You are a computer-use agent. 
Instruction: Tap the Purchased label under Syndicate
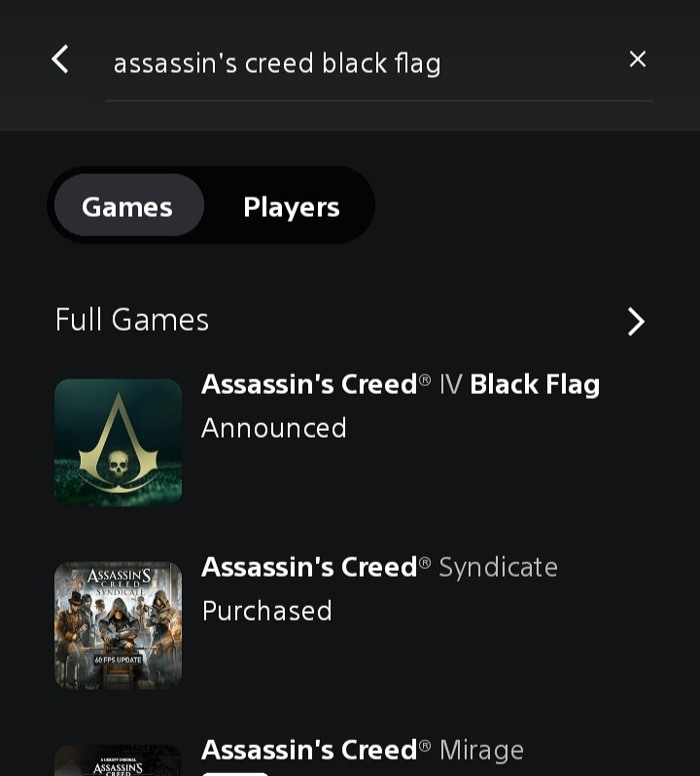[267, 611]
